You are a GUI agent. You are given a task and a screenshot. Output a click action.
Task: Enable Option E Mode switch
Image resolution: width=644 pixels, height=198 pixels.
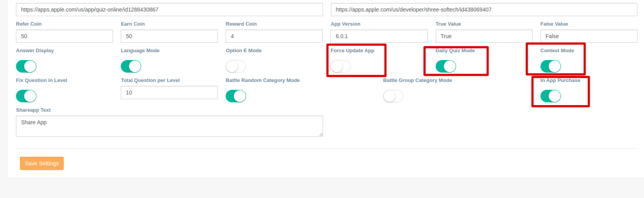click(x=236, y=66)
